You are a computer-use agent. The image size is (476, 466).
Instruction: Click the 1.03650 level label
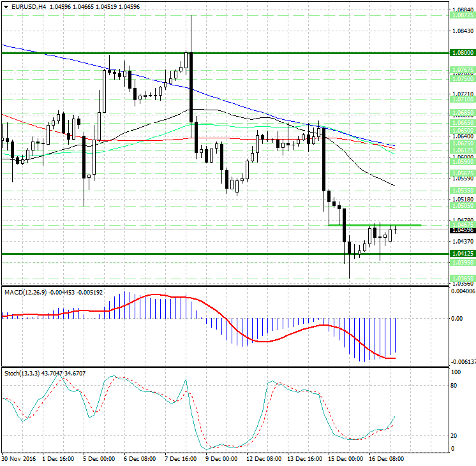pos(463,278)
